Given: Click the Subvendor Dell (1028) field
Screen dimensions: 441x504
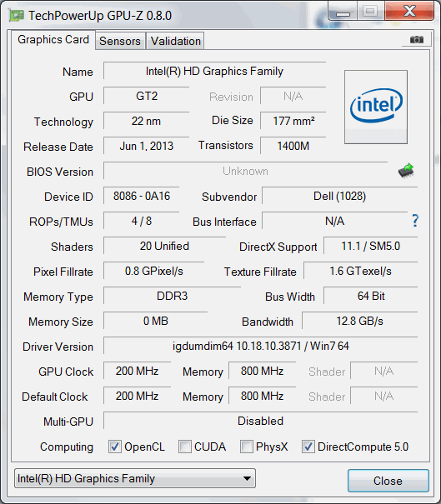Looking at the screenshot, I should tap(339, 196).
